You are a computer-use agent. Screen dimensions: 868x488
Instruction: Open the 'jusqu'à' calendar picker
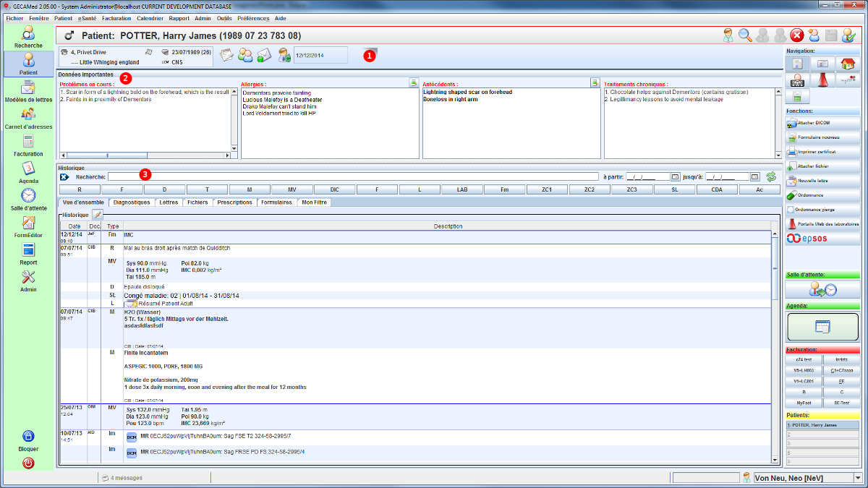pyautogui.click(x=754, y=176)
